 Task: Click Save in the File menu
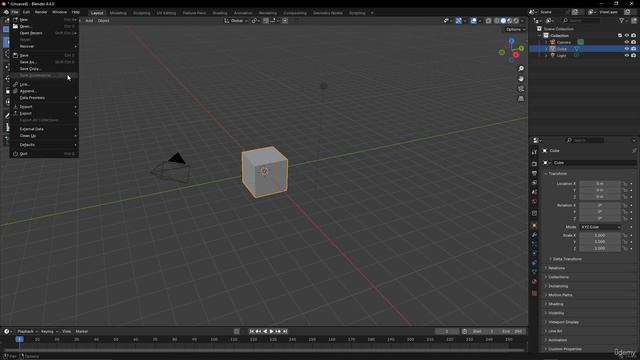[x=44, y=55]
